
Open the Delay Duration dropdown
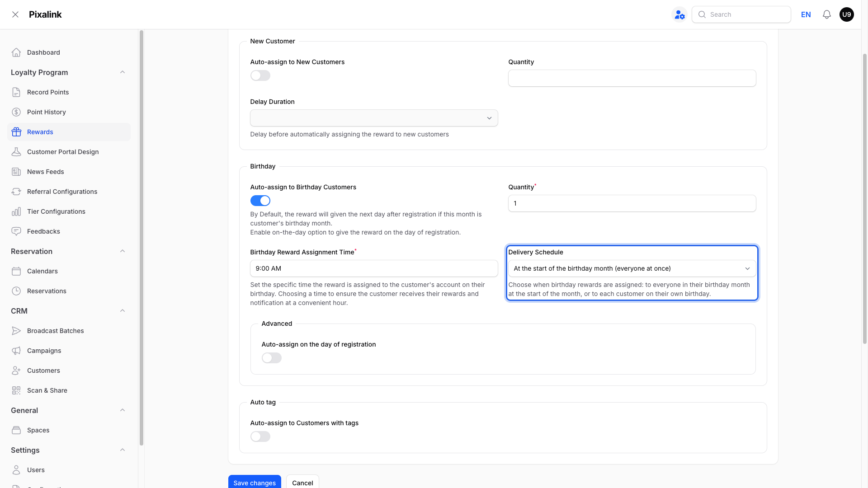(x=374, y=118)
